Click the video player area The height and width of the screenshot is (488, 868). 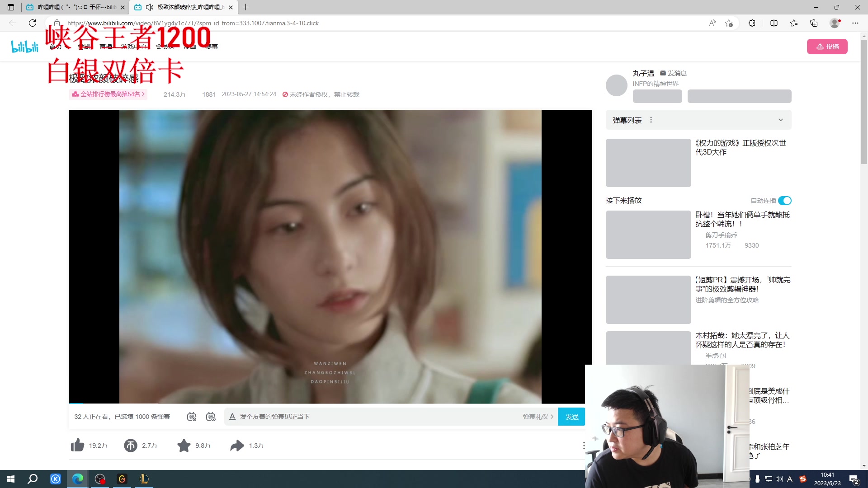pyautogui.click(x=330, y=256)
